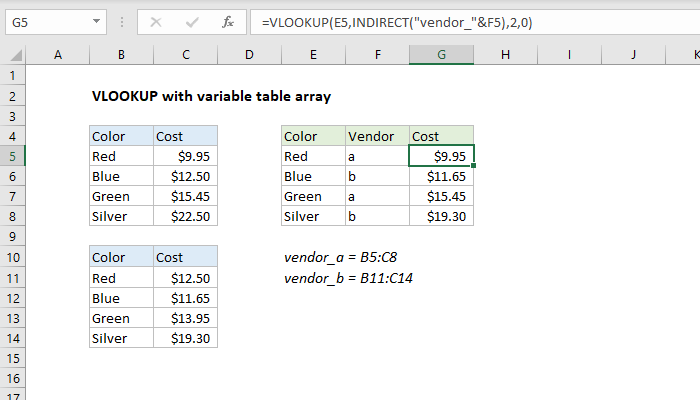Select row 14 header
Screen dimensions: 700x400
click(12, 338)
